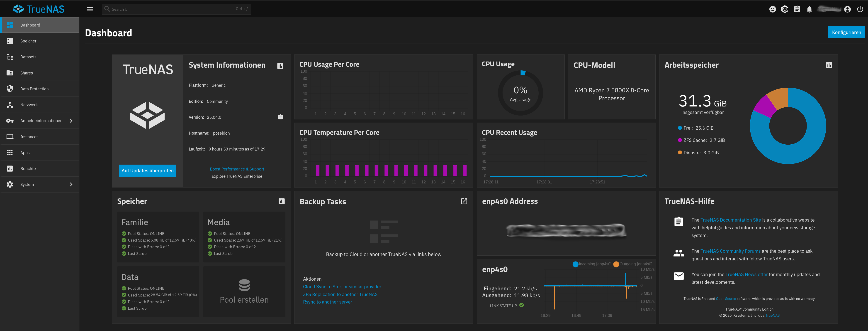Click the blue Frei legend dot
This screenshot has height=331, width=868.
point(680,128)
